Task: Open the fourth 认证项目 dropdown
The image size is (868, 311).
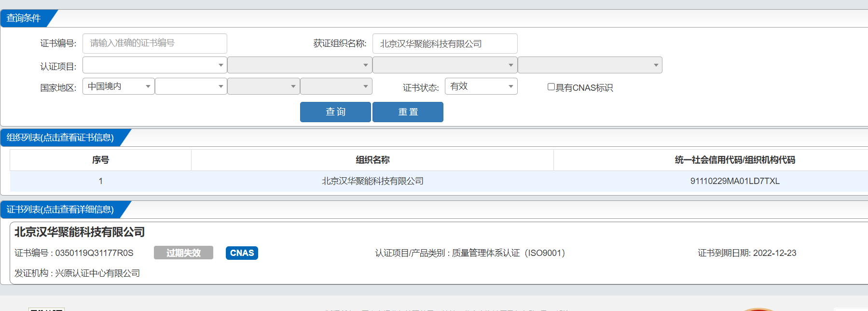Action: click(x=590, y=65)
